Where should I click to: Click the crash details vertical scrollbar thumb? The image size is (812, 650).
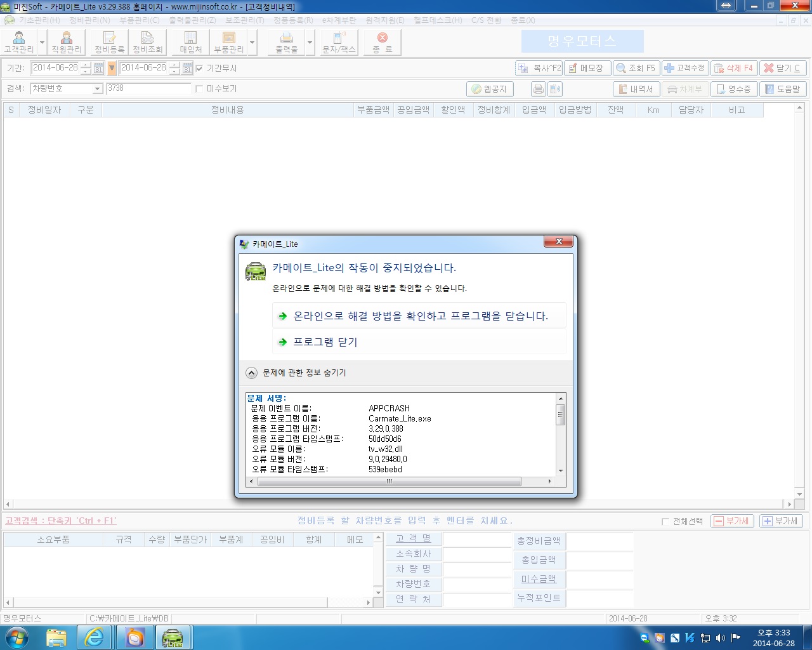point(560,415)
